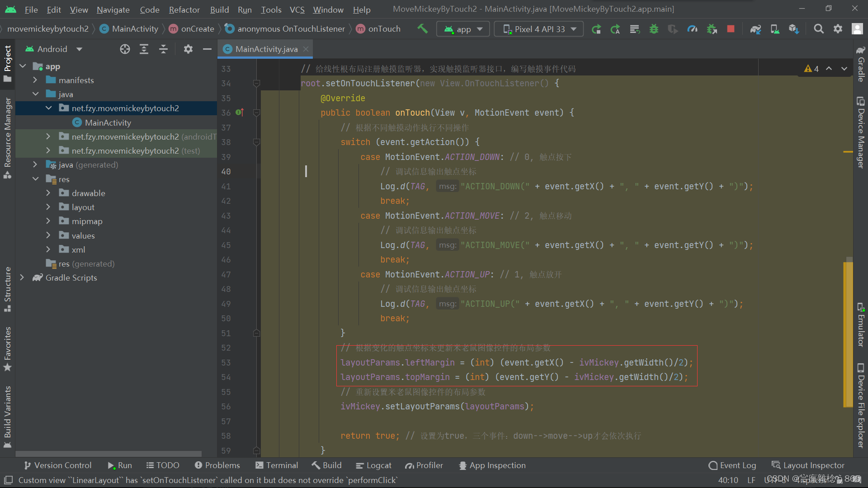Viewport: 868px width, 488px height.
Task: Expand the drawable folder
Action: point(48,193)
